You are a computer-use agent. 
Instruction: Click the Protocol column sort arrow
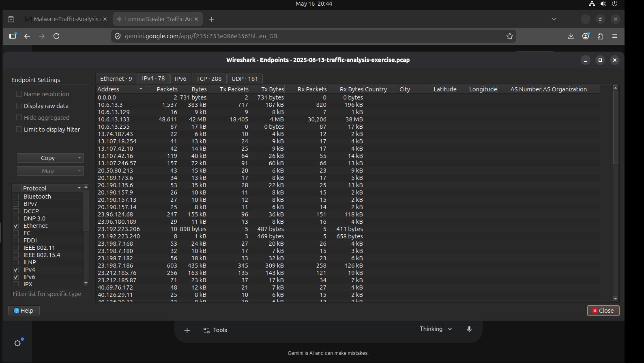[79, 188]
